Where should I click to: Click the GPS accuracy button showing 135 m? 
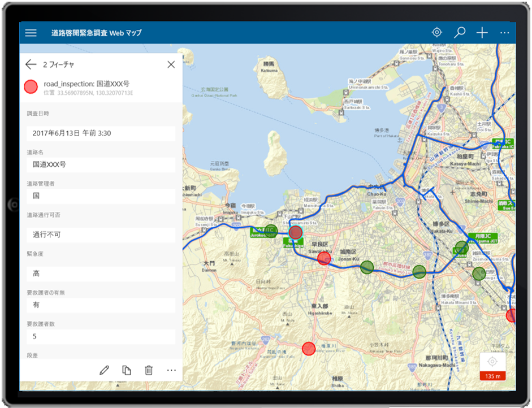492,366
